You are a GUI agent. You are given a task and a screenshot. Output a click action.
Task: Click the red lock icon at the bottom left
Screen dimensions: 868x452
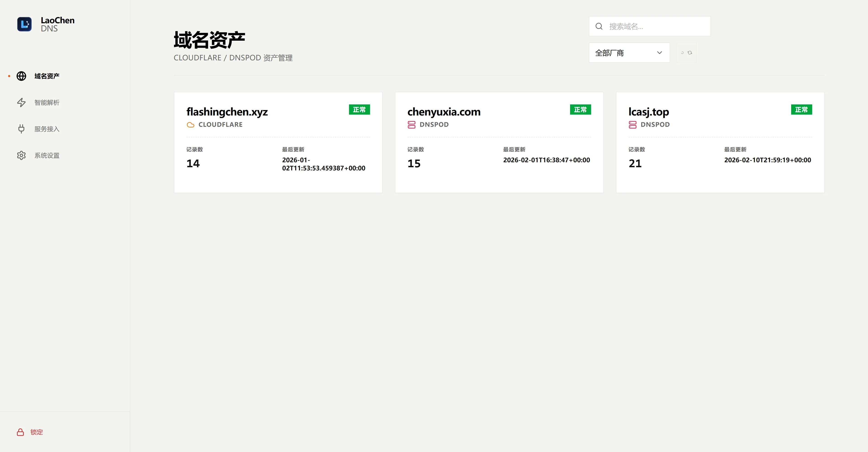tap(20, 432)
